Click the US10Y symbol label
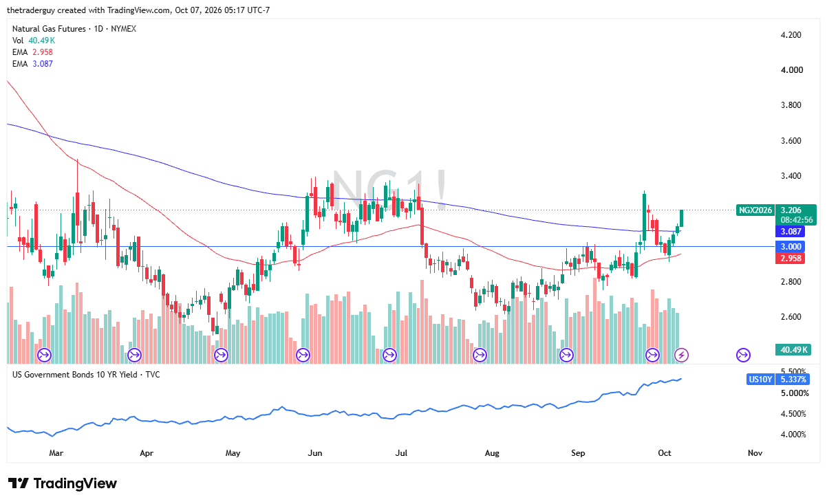The height and width of the screenshot is (504, 827). [x=760, y=379]
